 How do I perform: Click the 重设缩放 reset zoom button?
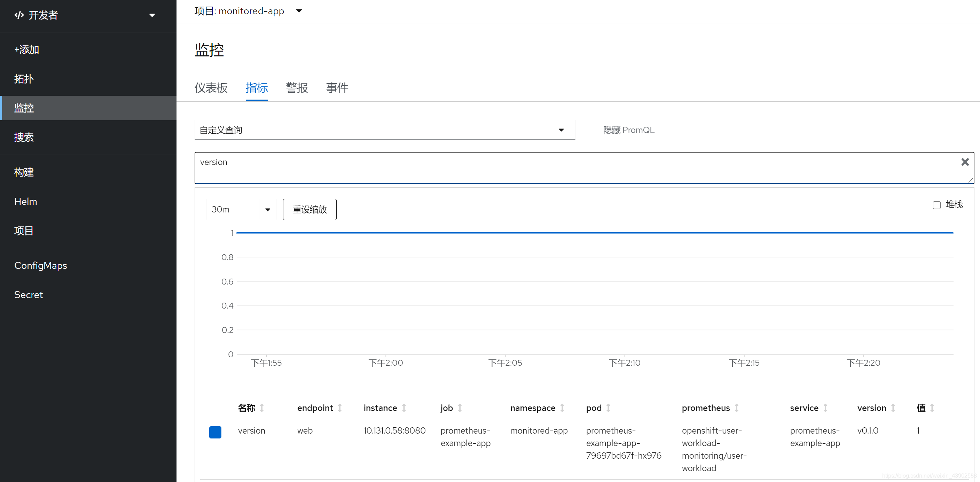tap(310, 209)
